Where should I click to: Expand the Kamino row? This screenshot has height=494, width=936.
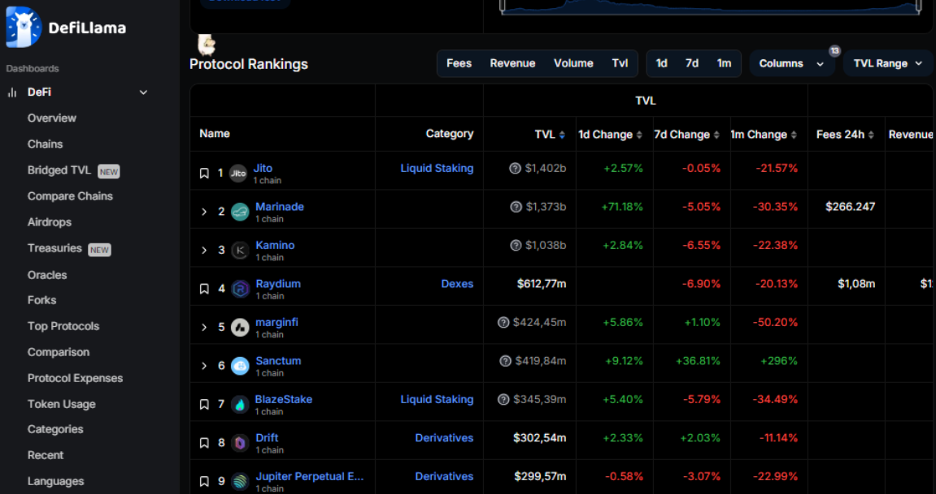pos(204,251)
